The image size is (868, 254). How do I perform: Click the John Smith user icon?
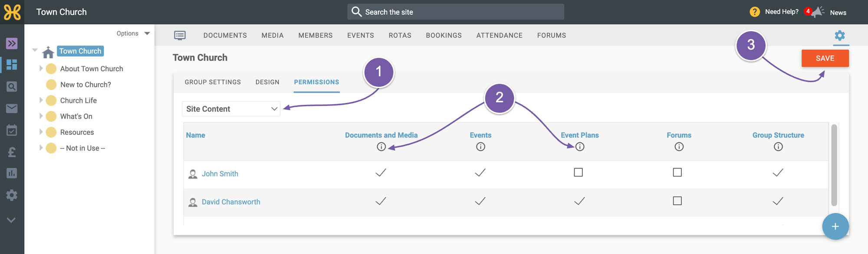193,174
